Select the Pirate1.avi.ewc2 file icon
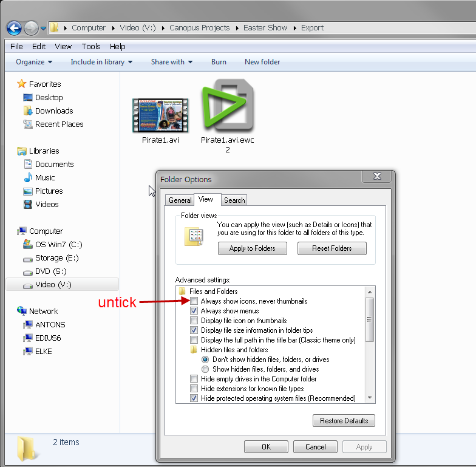 pos(228,105)
